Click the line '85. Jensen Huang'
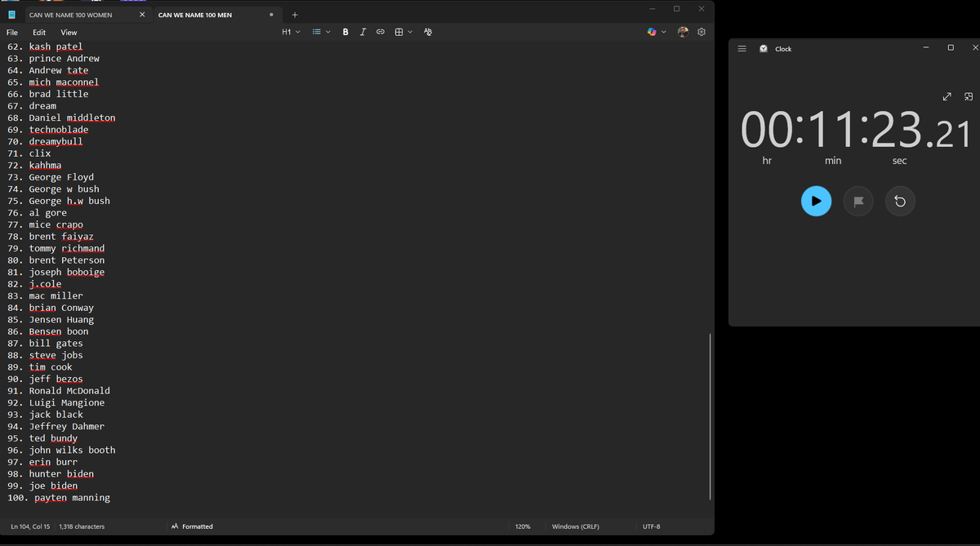The image size is (980, 546). pos(50,319)
